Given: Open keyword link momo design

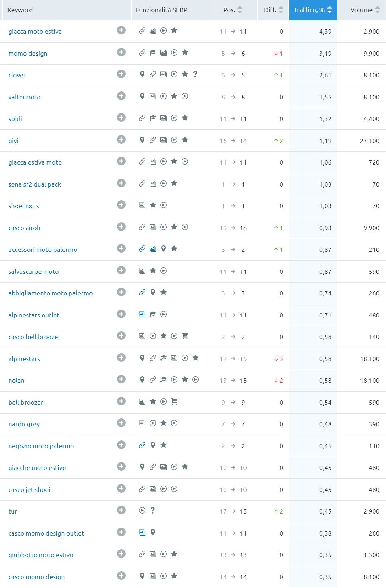Looking at the screenshot, I should (28, 54).
